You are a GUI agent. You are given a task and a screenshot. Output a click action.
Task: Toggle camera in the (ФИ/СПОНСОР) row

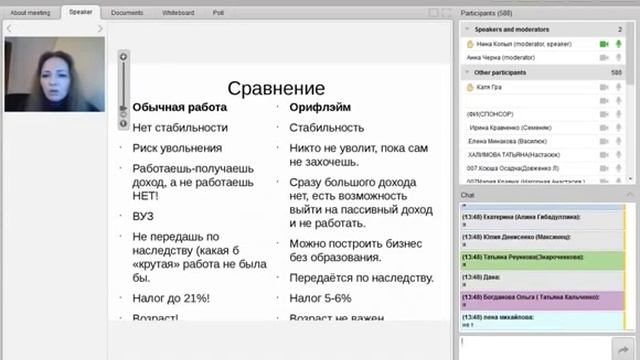coord(604,114)
